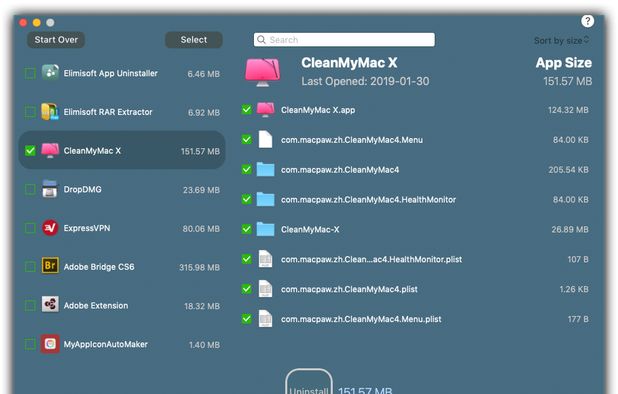Viewport: 618px width, 394px height.
Task: Check the MyAppIconAutoMaker checkbox
Action: tap(30, 344)
